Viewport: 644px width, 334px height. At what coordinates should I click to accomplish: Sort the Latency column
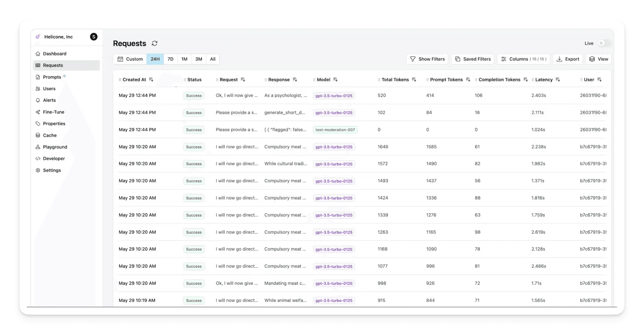(x=558, y=80)
